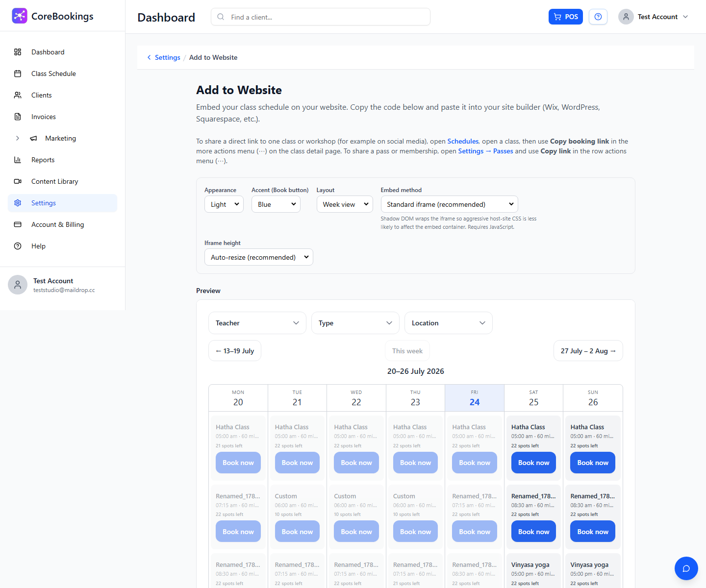Click the Invoices document icon
Viewport: 706px width, 588px height.
[x=18, y=117]
